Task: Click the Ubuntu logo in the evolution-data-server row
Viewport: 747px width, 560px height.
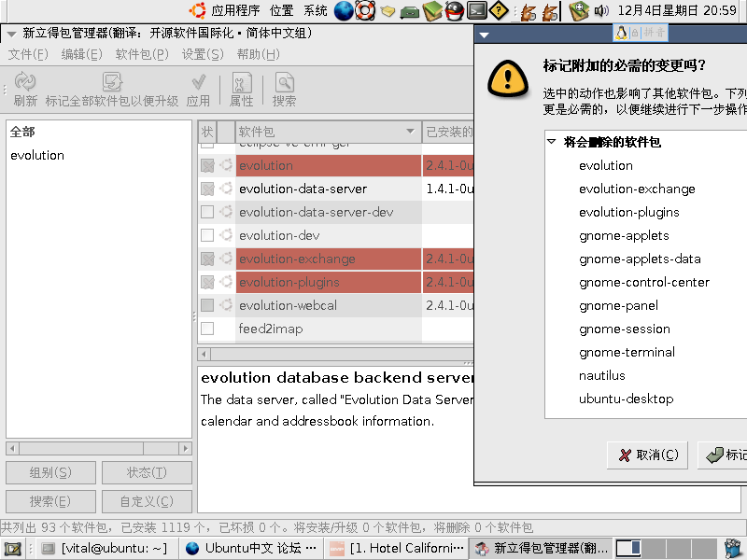Action: [x=226, y=189]
